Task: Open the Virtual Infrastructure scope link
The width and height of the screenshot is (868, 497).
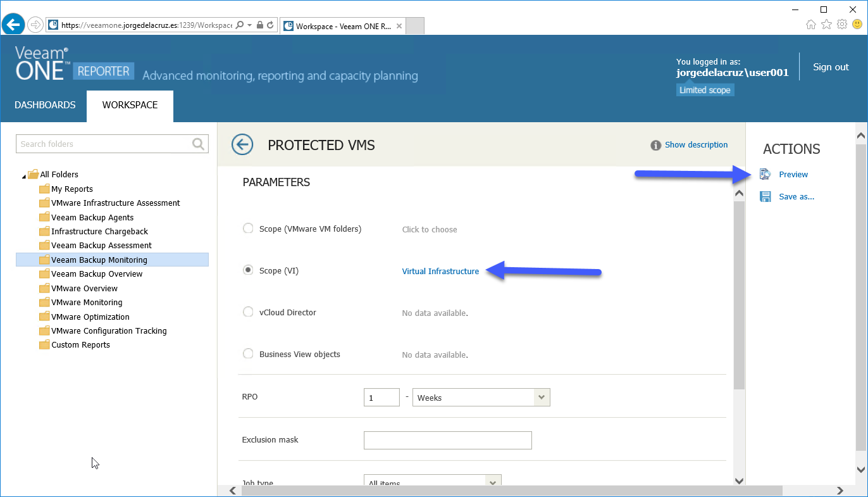Action: pyautogui.click(x=440, y=271)
